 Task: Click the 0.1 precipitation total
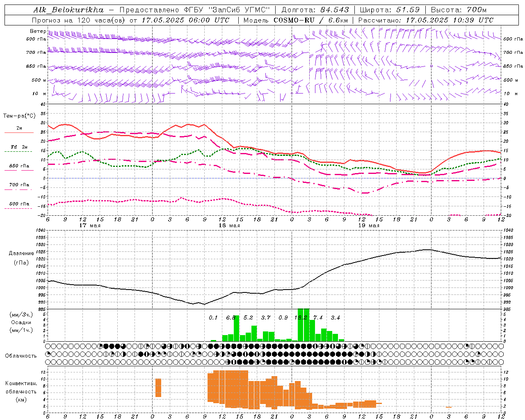(x=213, y=318)
